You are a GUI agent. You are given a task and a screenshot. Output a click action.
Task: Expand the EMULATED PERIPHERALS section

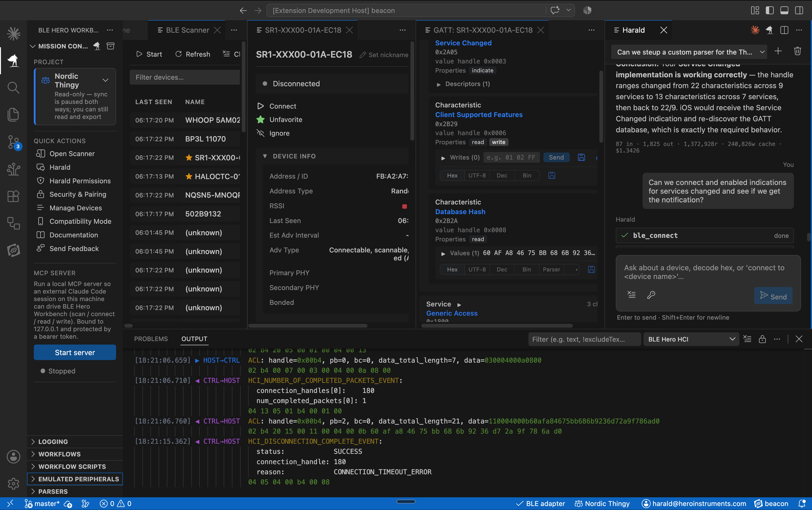(x=75, y=479)
